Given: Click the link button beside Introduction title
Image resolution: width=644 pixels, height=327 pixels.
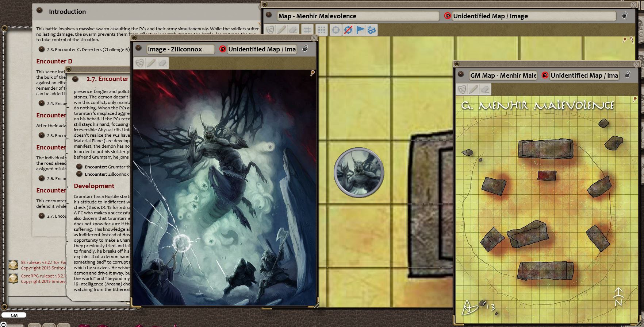Looking at the screenshot, I should point(39,10).
